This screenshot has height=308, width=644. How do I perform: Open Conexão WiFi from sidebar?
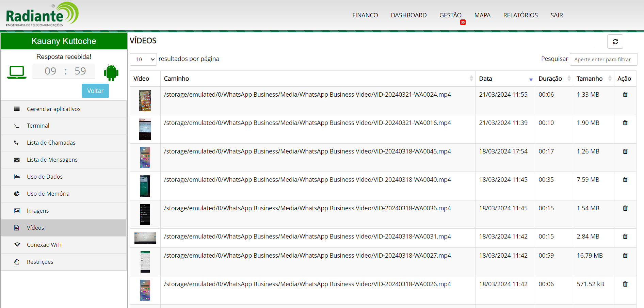click(44, 245)
